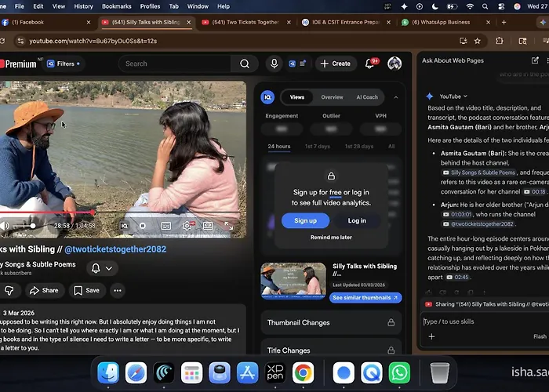This screenshot has height=392, width=549.
Task: Enter fullscreen with the player's expand icon
Action: pyautogui.click(x=229, y=226)
